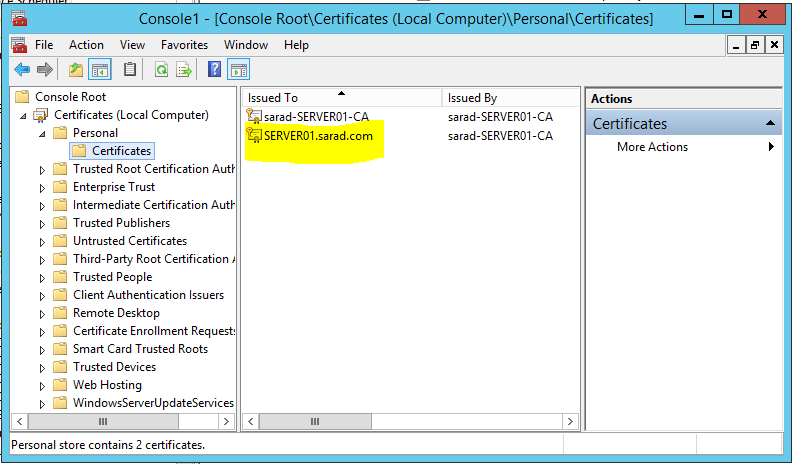The image size is (795, 464).
Task: Click the Console Root folder icon
Action: click(x=22, y=96)
